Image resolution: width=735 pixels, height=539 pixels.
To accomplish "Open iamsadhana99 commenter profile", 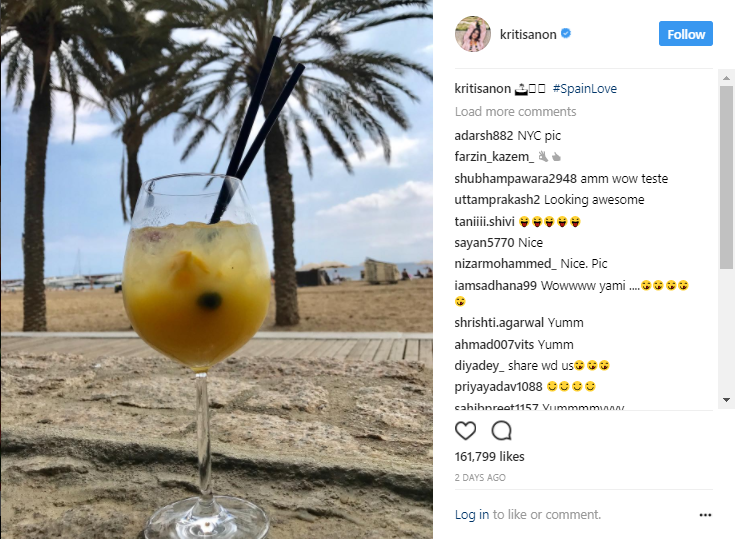I will [x=495, y=285].
